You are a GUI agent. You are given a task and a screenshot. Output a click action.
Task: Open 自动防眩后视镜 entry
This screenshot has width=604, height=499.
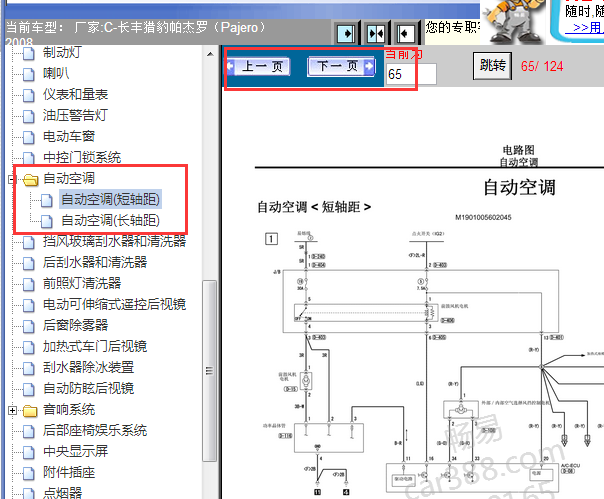[x=88, y=388]
